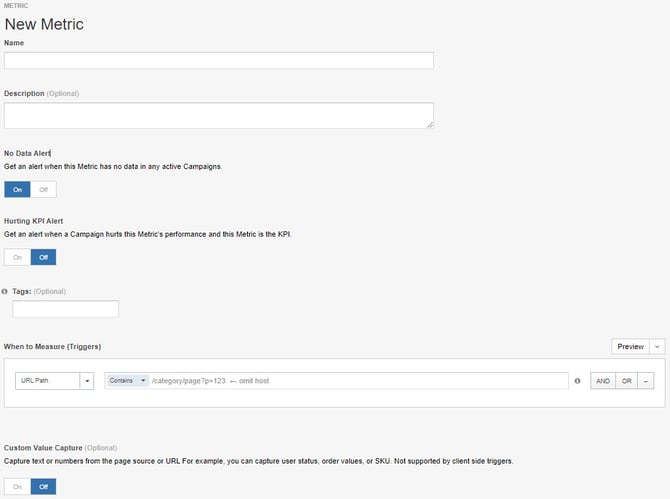Turn No Data Alert on
This screenshot has height=499, width=670.
click(17, 189)
